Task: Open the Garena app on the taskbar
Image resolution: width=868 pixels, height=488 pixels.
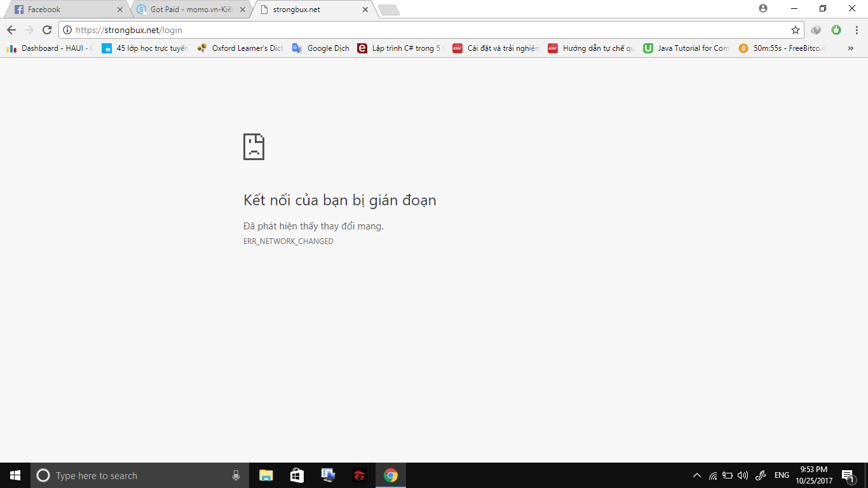Action: [359, 475]
